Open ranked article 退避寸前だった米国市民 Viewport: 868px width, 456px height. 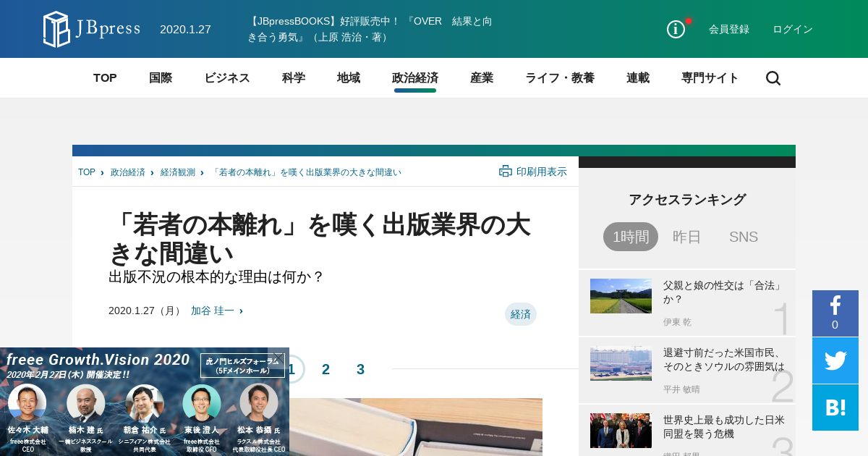pyautogui.click(x=723, y=360)
